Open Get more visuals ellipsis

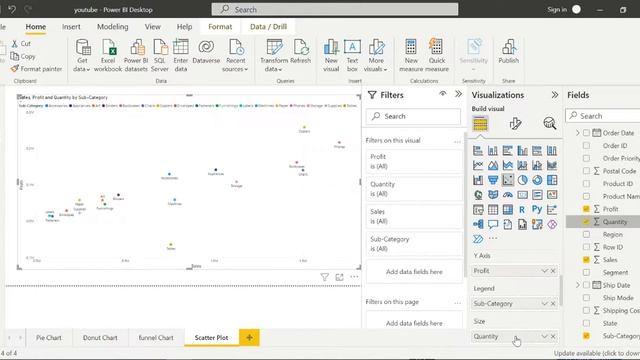tap(493, 238)
